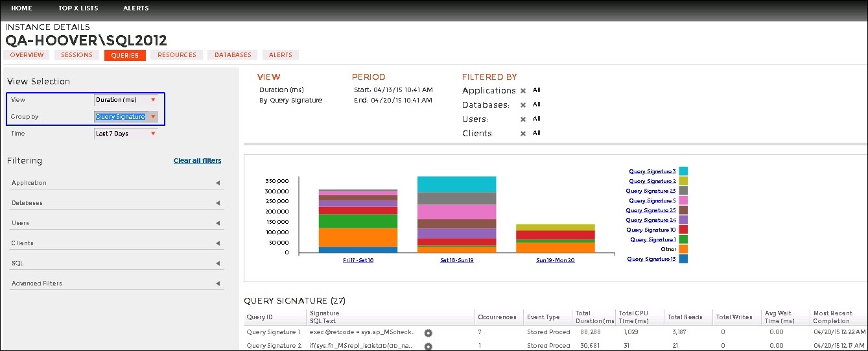Click the green segment in Fri 17 bar
The height and width of the screenshot is (351, 868).
(358, 221)
